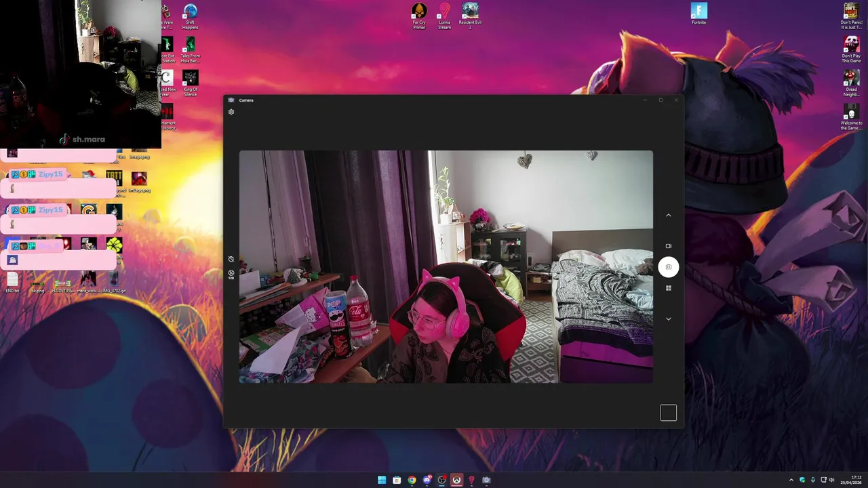Image resolution: width=868 pixels, height=488 pixels.
Task: Open Google Chrome from taskbar
Action: 412,480
